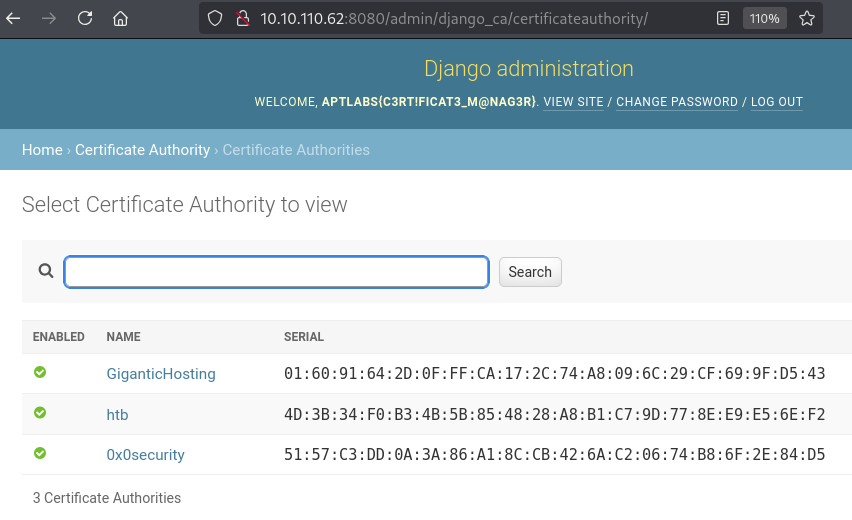This screenshot has height=520, width=852.
Task: Click the Log Out link
Action: [x=776, y=102]
